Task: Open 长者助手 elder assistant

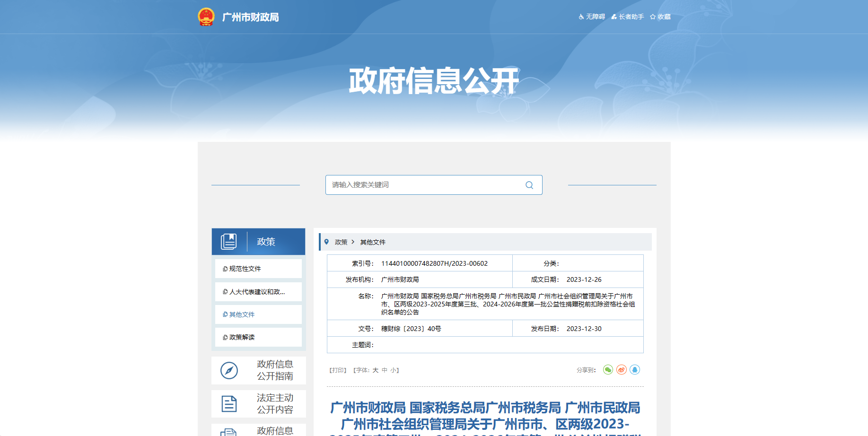Action: pyautogui.click(x=628, y=17)
